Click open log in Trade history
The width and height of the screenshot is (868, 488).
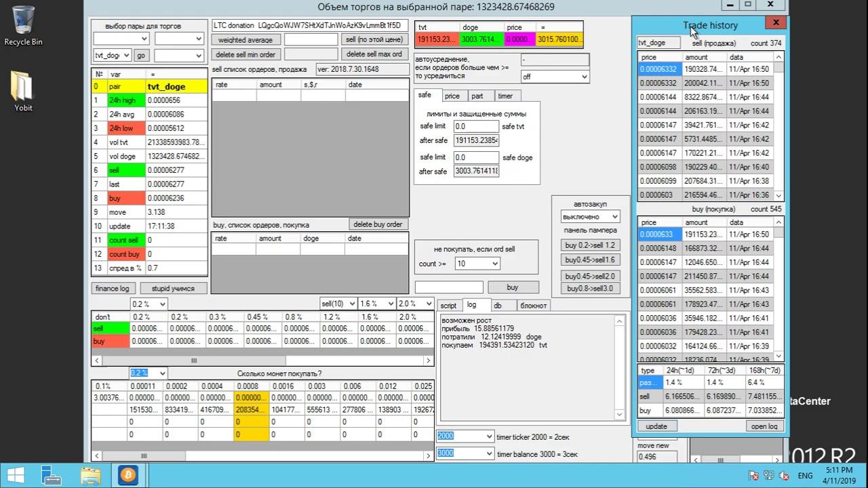764,426
